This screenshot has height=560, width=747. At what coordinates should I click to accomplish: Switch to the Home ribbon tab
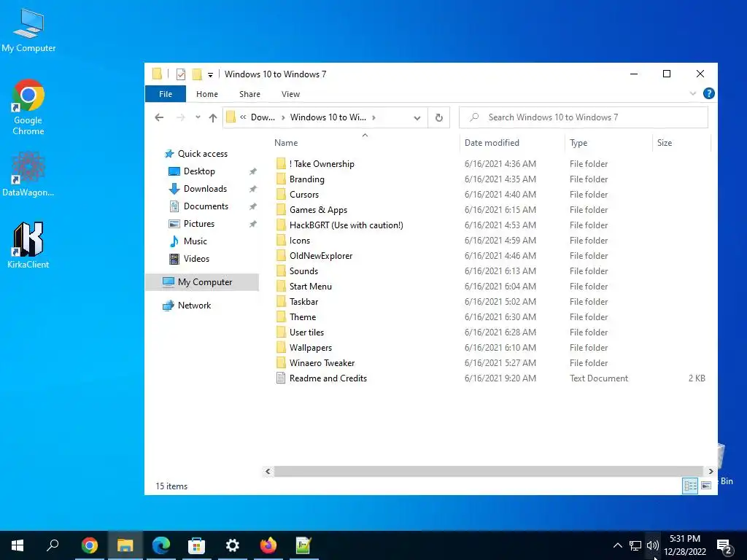click(206, 94)
